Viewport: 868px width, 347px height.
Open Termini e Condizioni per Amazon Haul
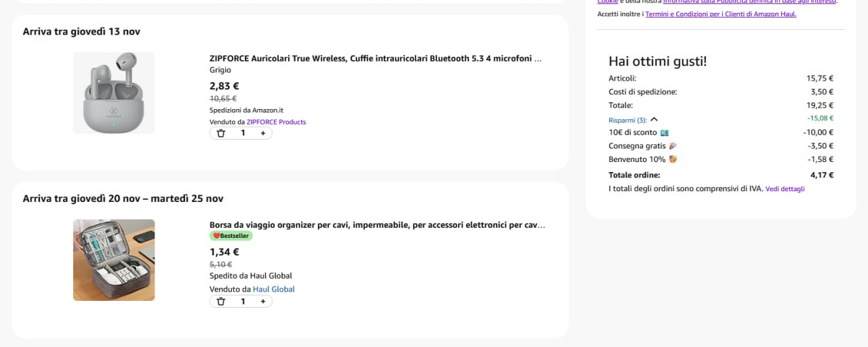tap(720, 14)
